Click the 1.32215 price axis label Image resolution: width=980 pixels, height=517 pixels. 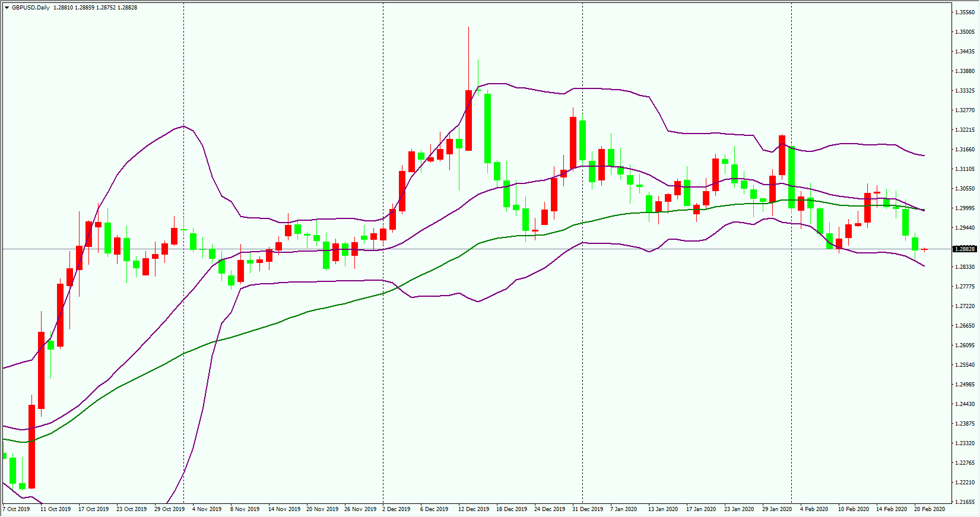(965, 129)
